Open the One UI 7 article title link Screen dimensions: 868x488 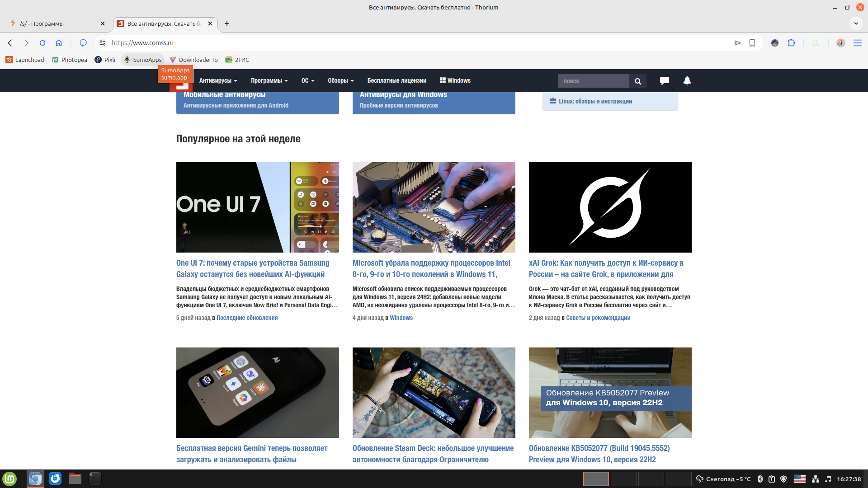click(x=253, y=268)
